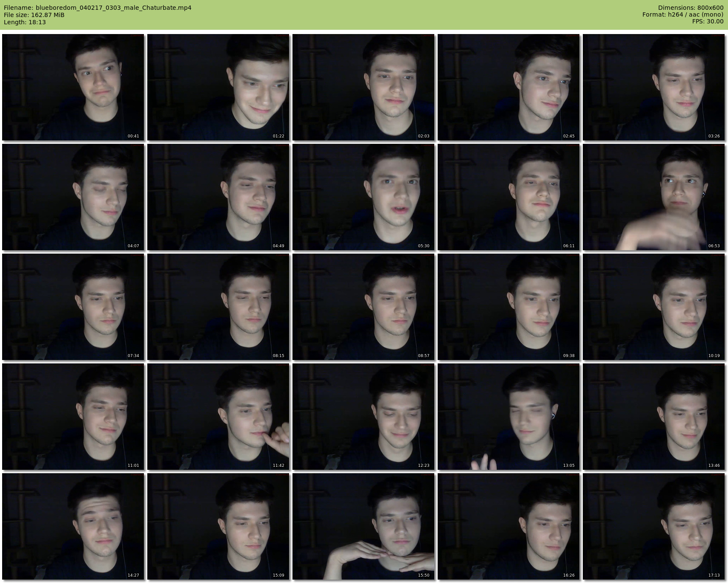Select the 11:42 thumbnail with hand near mouth

pos(218,417)
